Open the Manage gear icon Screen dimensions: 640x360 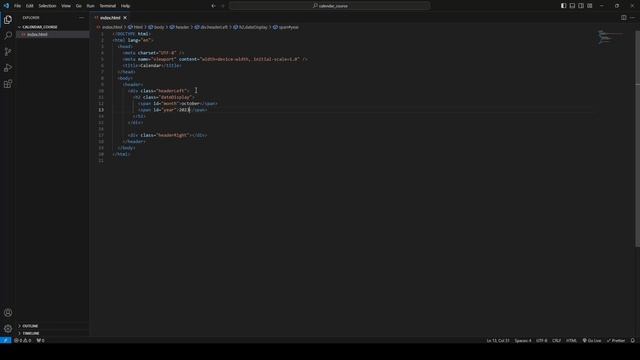click(8, 329)
